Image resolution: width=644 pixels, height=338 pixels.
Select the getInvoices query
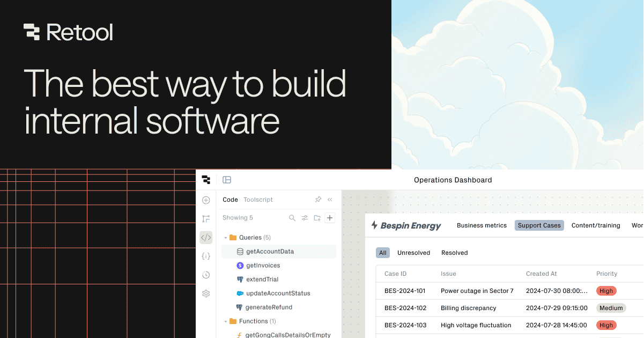[x=263, y=266]
